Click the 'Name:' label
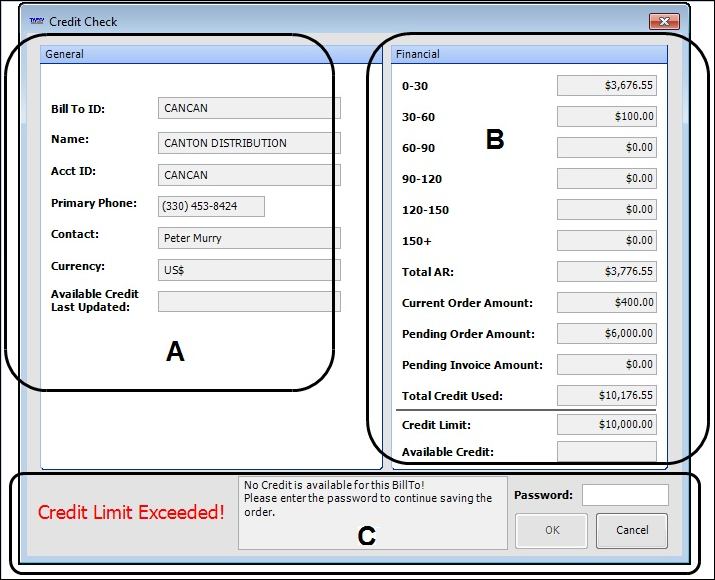Viewport: 715px width, 580px height. [x=70, y=140]
